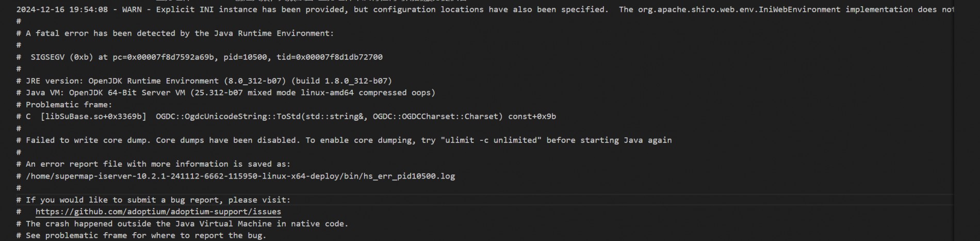Click the Java VM OpenJDK 64-Bit Server line
This screenshot has height=241, width=980.
(226, 93)
